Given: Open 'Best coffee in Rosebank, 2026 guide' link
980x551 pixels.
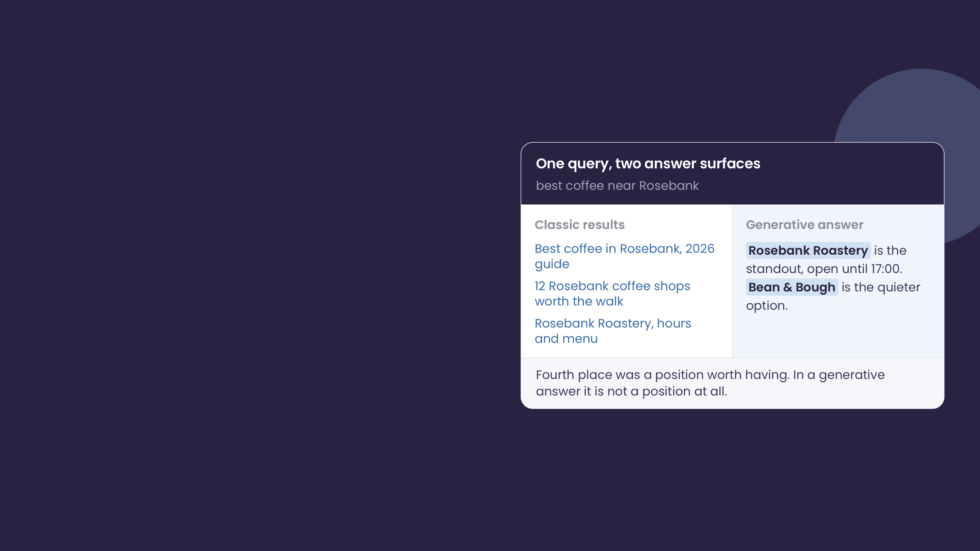Looking at the screenshot, I should coord(624,256).
